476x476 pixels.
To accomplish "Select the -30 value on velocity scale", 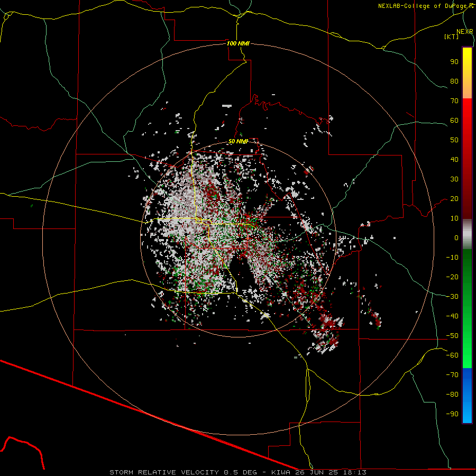I will [452, 297].
